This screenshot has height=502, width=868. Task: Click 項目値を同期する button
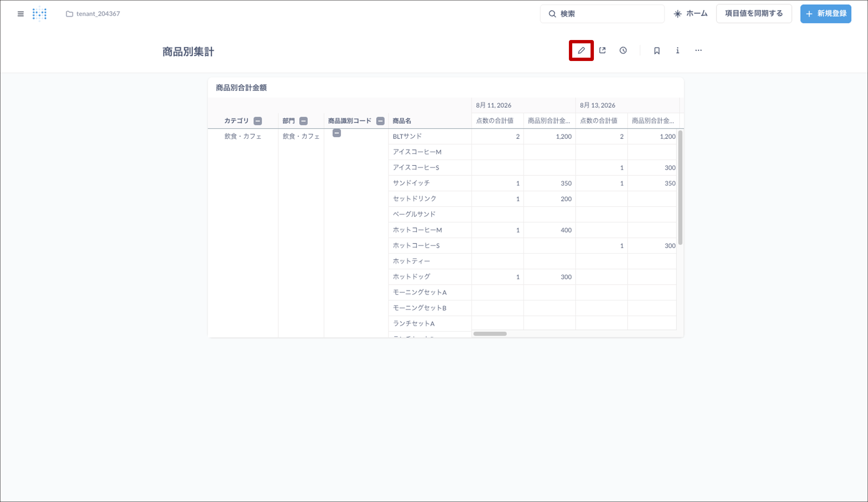tap(754, 14)
